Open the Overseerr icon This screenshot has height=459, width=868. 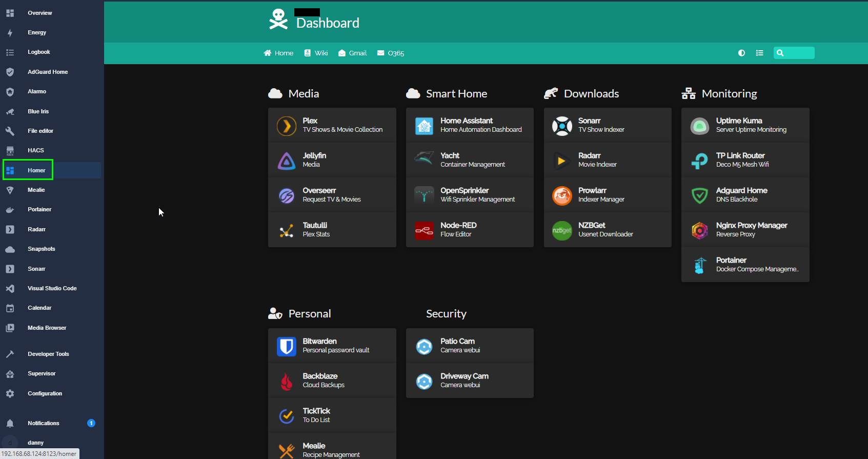coord(287,195)
